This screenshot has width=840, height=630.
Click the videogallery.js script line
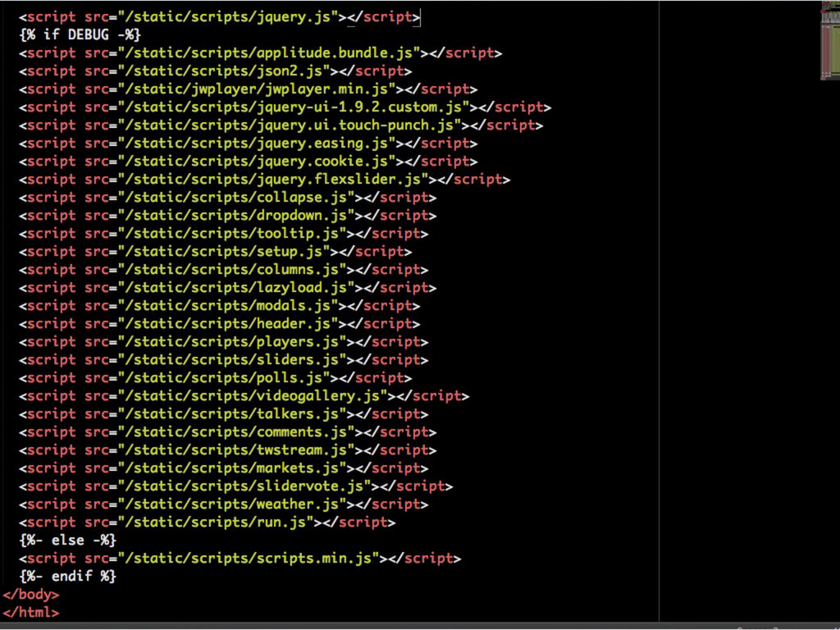coord(244,396)
